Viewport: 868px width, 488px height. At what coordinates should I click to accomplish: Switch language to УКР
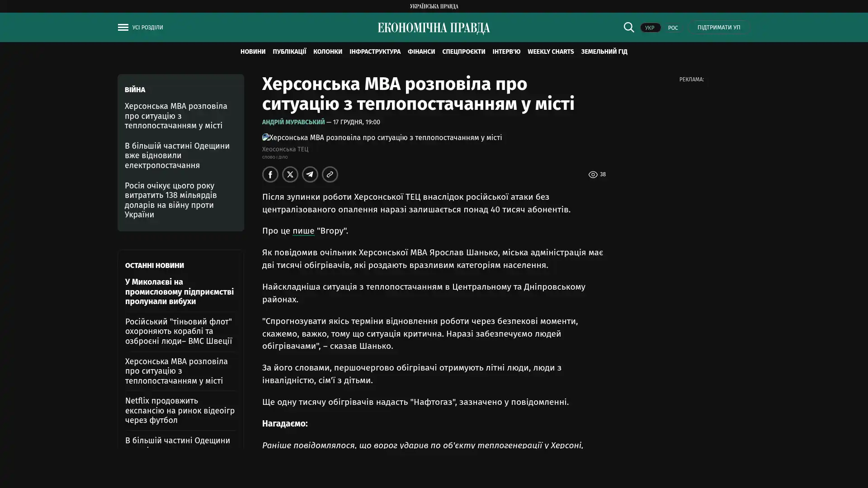(x=650, y=28)
